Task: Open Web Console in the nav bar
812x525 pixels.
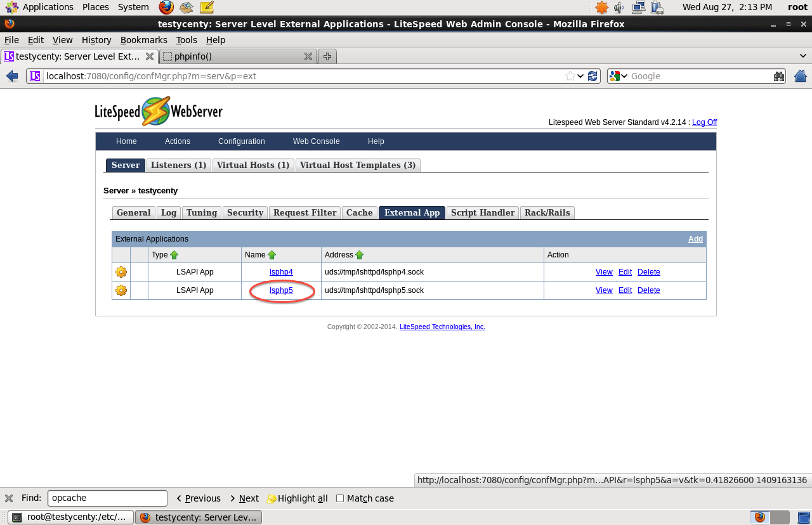Action: pos(317,141)
